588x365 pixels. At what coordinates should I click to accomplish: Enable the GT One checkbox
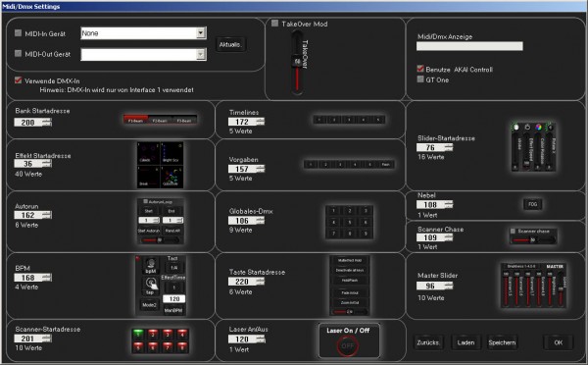[420, 79]
